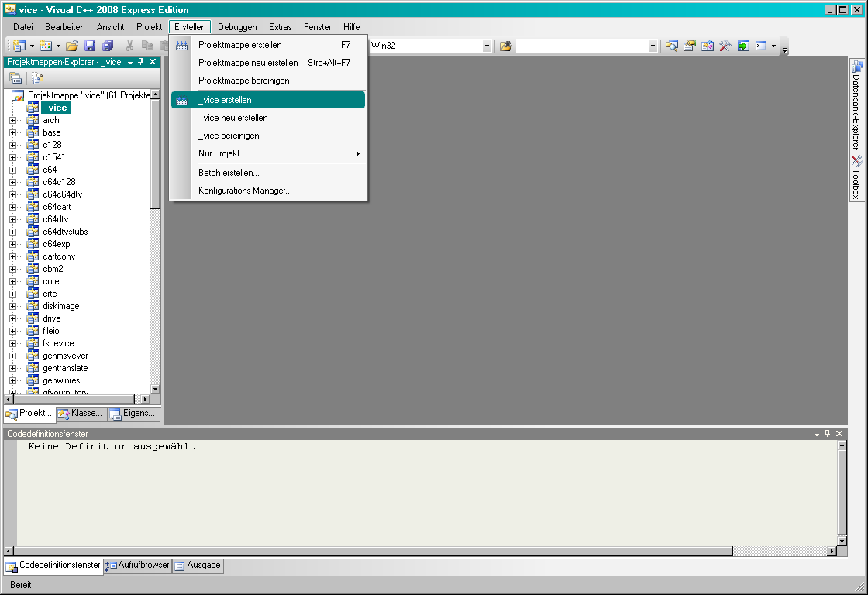Screen dimensions: 868x595
Task: Click the Datenbank-Explorer side tab
Action: click(856, 105)
